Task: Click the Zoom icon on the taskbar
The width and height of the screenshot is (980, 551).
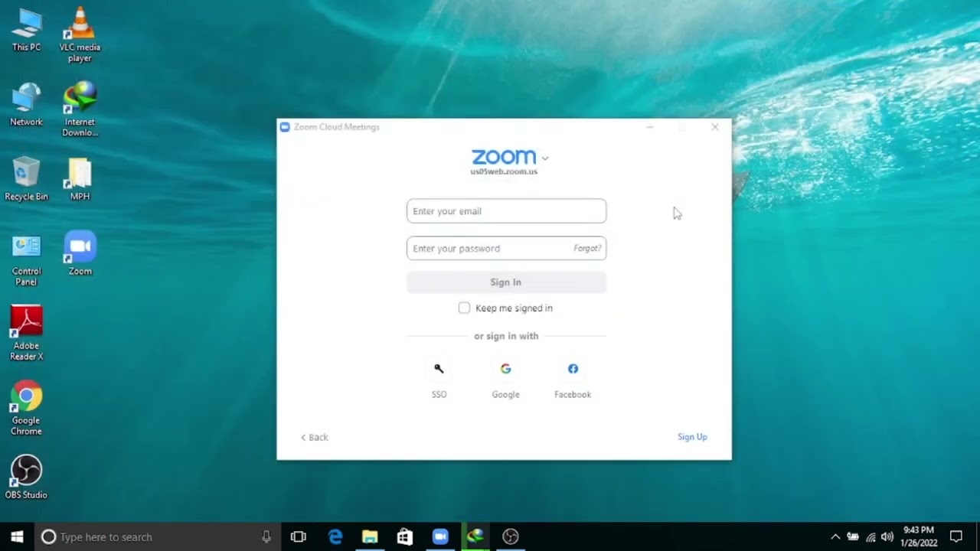Action: tap(440, 536)
